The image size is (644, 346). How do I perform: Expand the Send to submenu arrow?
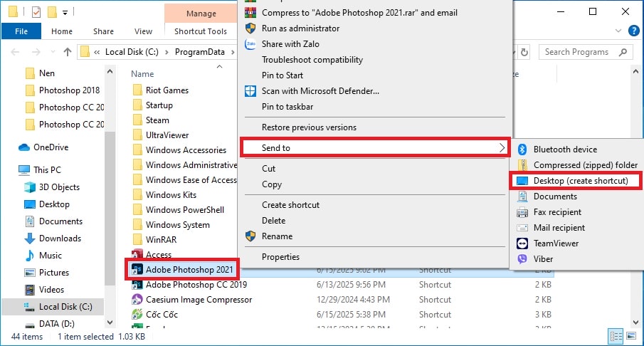502,148
